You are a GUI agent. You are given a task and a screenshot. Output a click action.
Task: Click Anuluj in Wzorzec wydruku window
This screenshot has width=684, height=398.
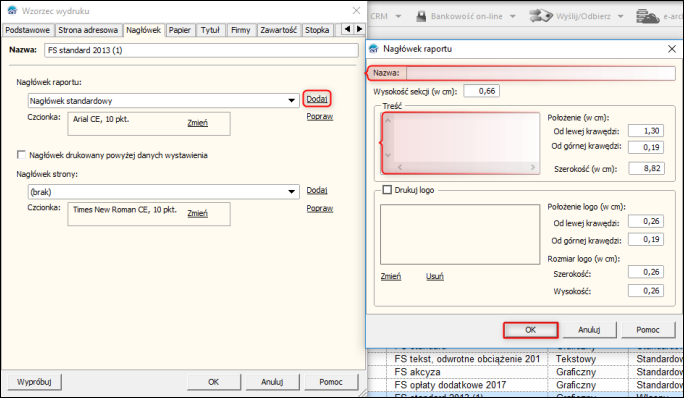click(272, 382)
